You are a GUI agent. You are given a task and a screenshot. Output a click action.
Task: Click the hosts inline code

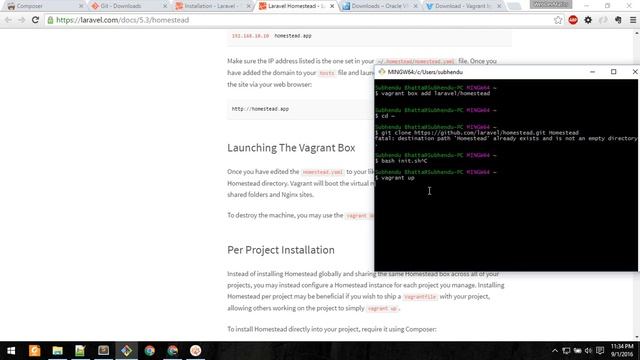click(327, 73)
